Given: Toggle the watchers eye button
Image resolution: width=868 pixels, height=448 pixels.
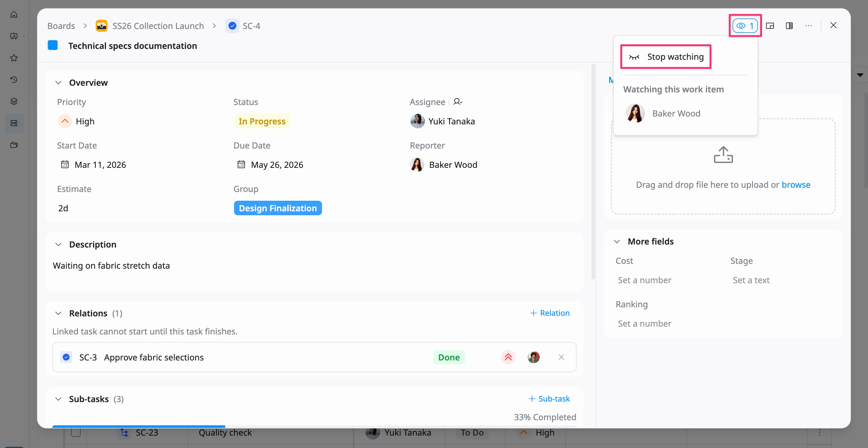Looking at the screenshot, I should click(x=745, y=26).
